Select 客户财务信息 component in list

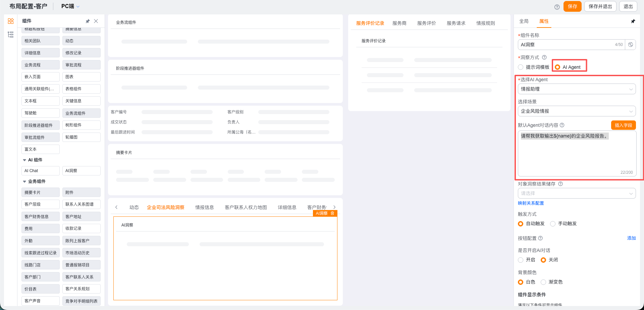tap(41, 217)
